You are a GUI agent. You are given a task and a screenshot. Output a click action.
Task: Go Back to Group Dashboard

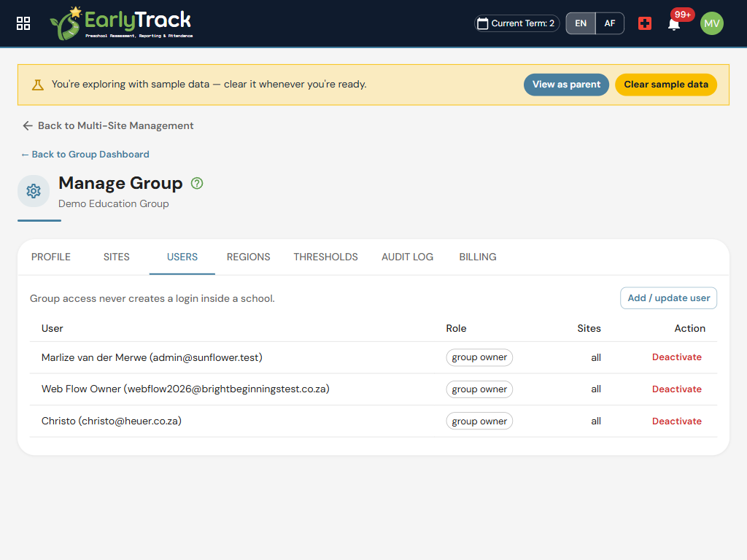pyautogui.click(x=85, y=155)
